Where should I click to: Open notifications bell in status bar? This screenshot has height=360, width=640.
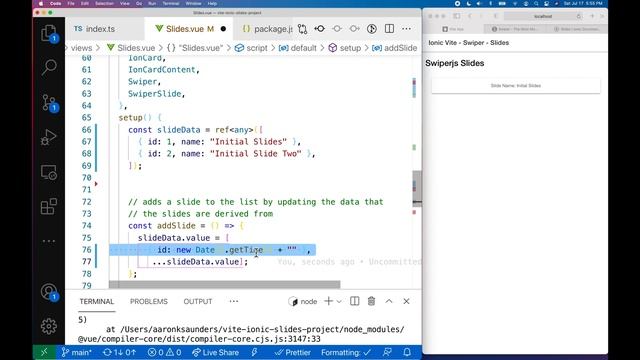click(407, 352)
